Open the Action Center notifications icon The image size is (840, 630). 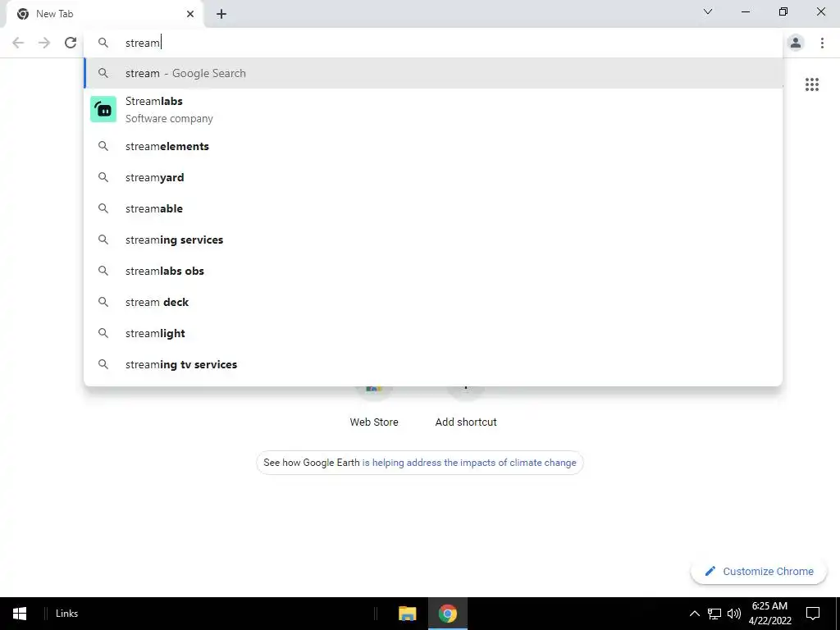pyautogui.click(x=813, y=614)
